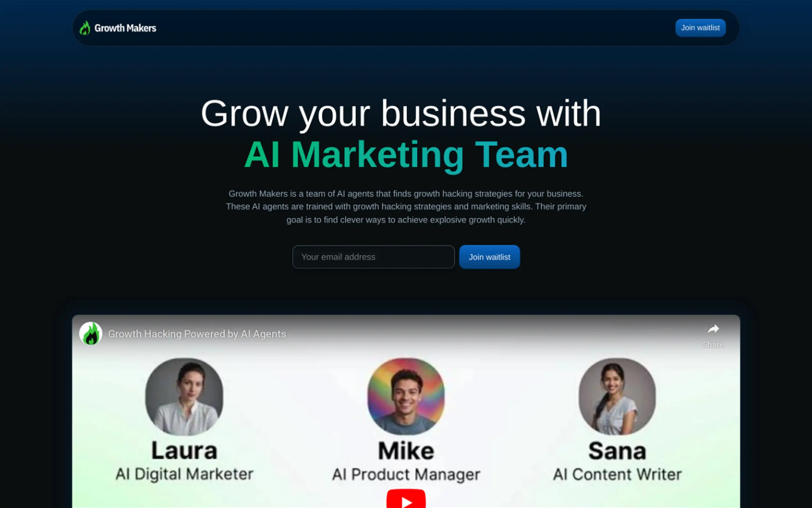The image size is (812, 508).
Task: Click Laura's circular profile photo
Action: point(184,397)
